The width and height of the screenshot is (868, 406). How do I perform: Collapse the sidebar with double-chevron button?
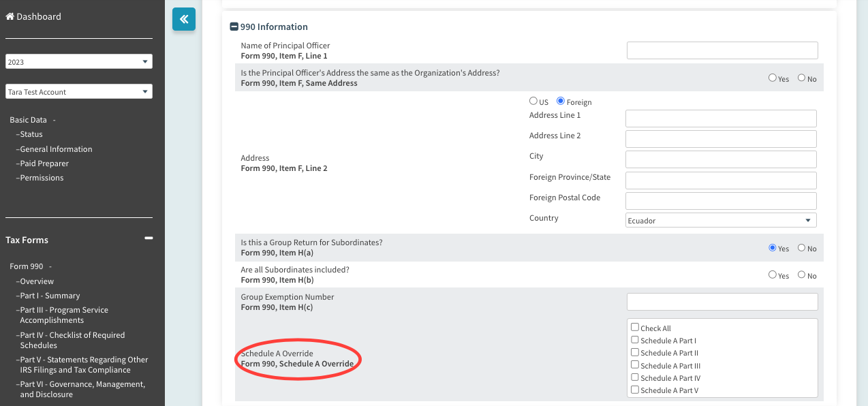pyautogui.click(x=184, y=19)
